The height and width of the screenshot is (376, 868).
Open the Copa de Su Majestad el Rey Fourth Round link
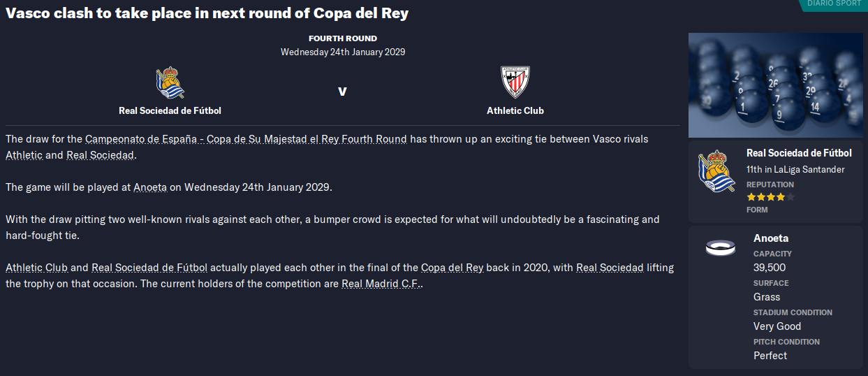(x=246, y=139)
